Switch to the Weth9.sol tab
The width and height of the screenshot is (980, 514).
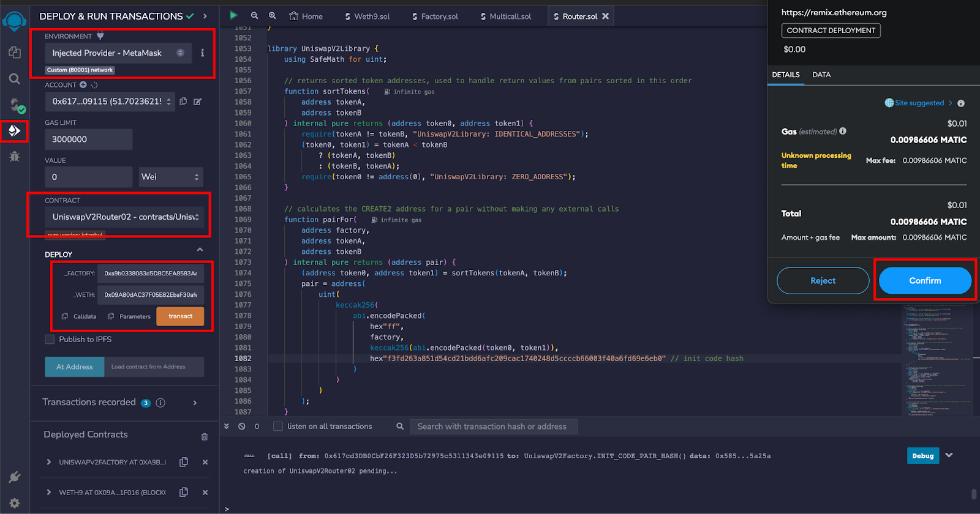[x=367, y=17]
